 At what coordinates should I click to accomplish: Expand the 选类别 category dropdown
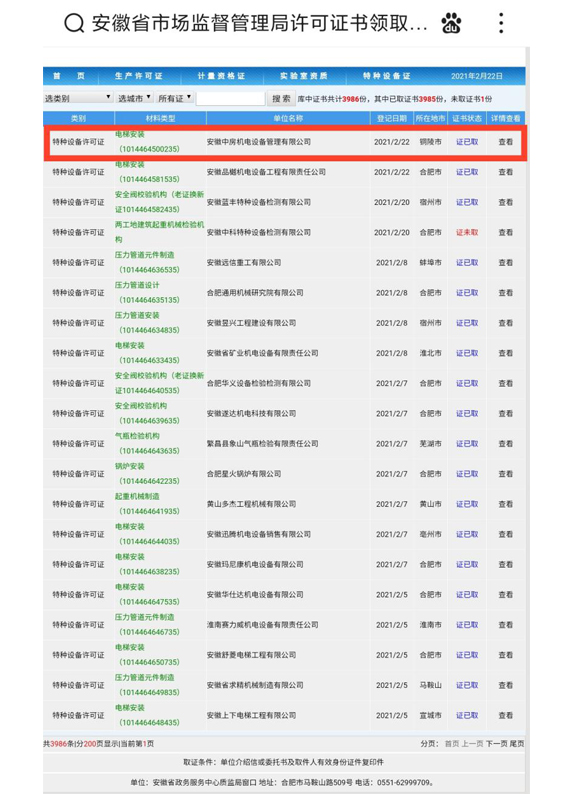tap(78, 98)
